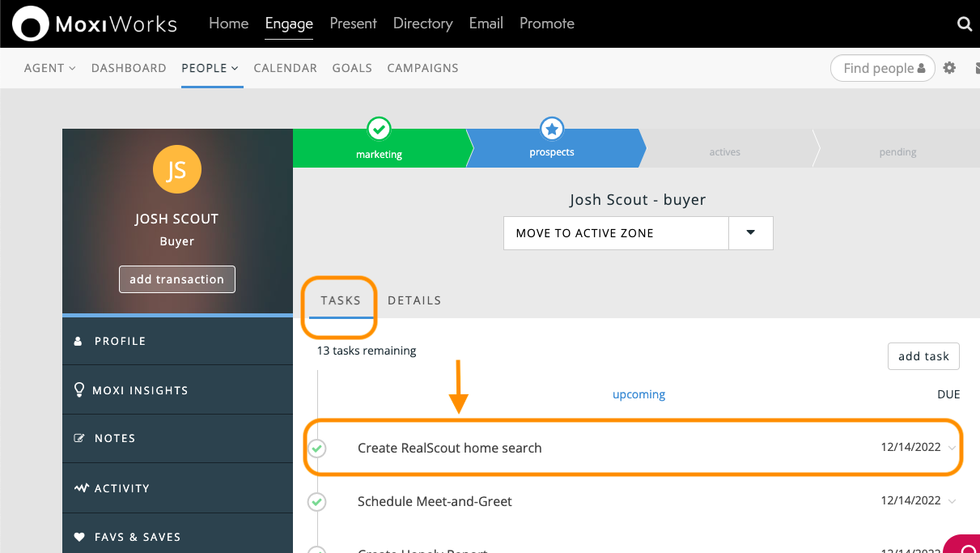The height and width of the screenshot is (553, 980).
Task: Open Email in top navigation
Action: pyautogui.click(x=486, y=23)
